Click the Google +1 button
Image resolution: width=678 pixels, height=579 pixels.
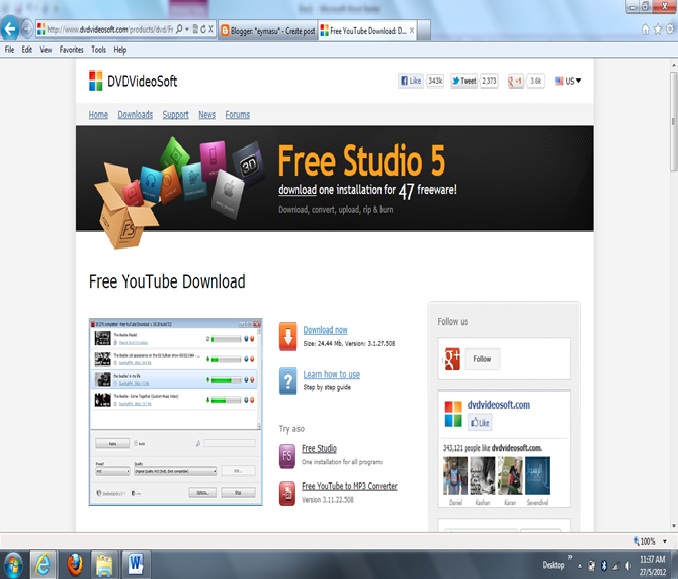(515, 81)
